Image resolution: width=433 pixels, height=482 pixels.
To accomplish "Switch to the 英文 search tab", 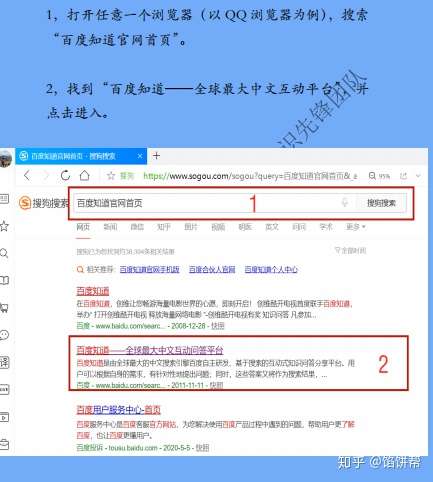I will click(x=272, y=227).
